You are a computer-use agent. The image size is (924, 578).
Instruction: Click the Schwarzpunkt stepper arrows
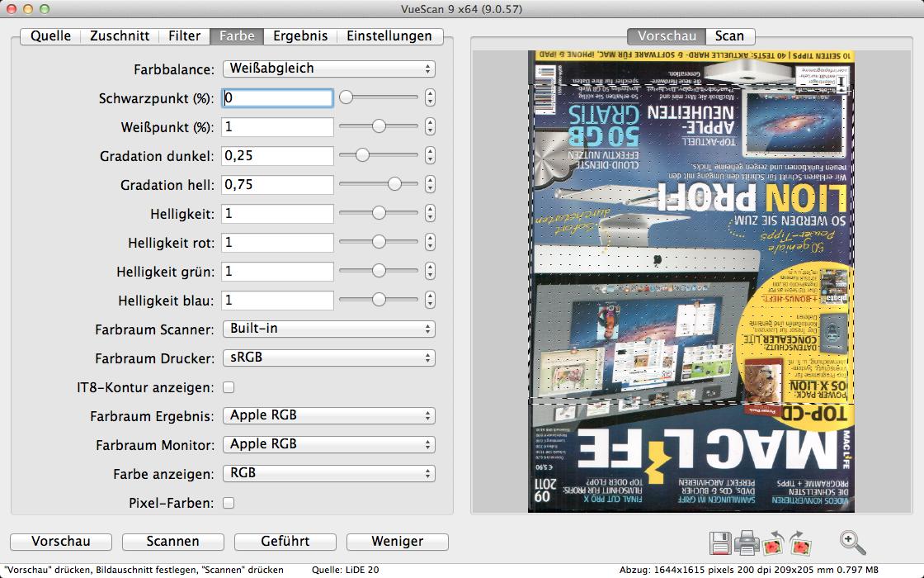pos(430,97)
